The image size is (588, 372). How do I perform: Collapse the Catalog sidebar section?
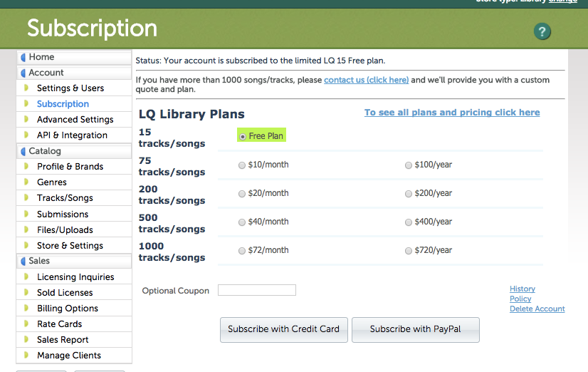click(x=45, y=151)
